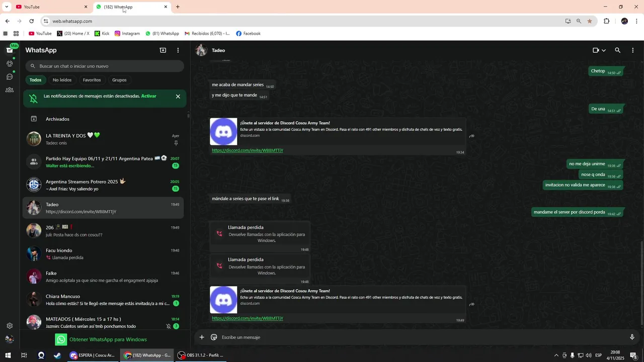Open Chiara Mancuso chat
This screenshot has height=362, width=644.
[x=104, y=300]
